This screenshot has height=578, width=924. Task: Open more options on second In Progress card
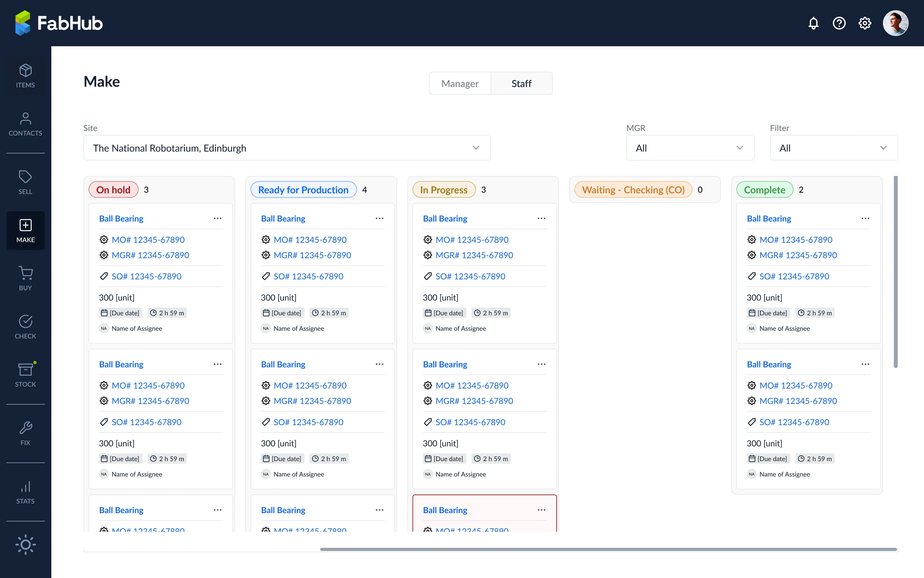(x=542, y=364)
